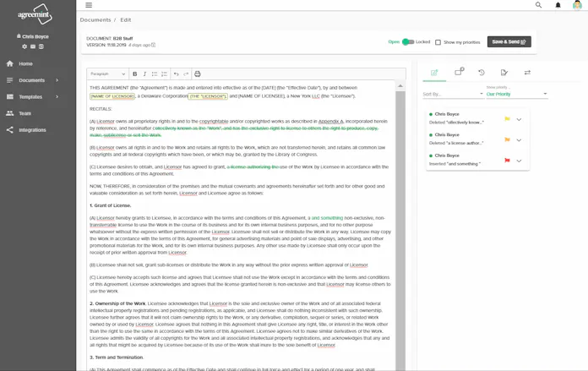Click the Save & Send button
Image resolution: width=588 pixels, height=371 pixels.
(509, 41)
